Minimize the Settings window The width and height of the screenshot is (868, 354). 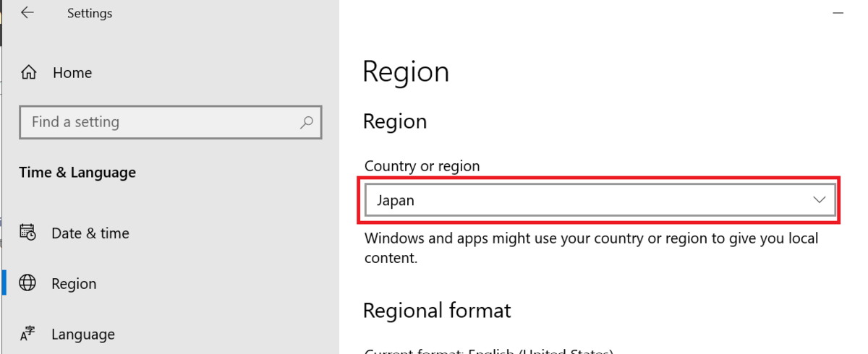click(837, 12)
